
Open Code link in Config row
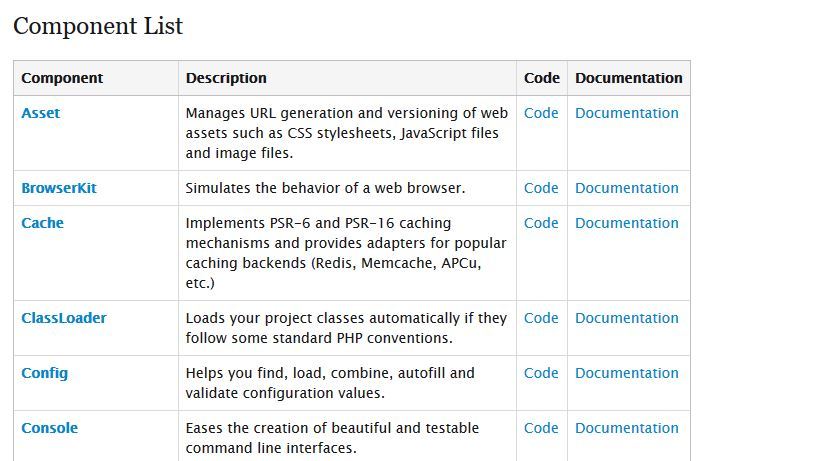(x=541, y=373)
